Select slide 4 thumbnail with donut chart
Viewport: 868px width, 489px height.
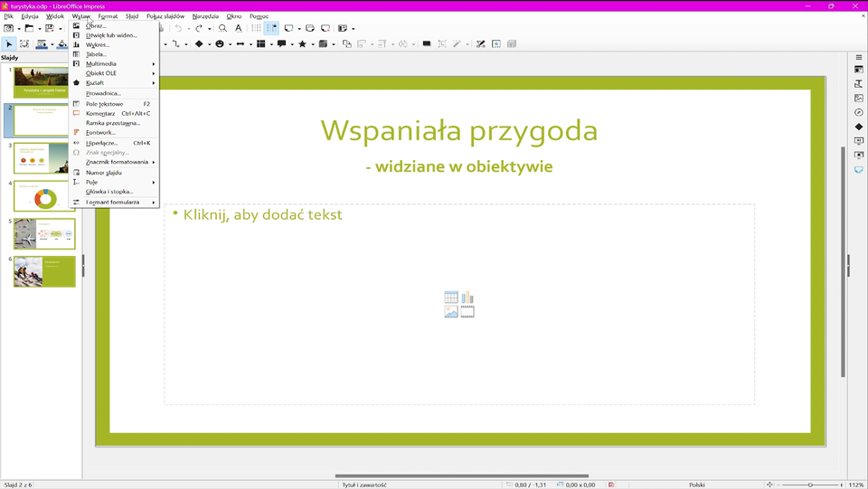pyautogui.click(x=44, y=196)
